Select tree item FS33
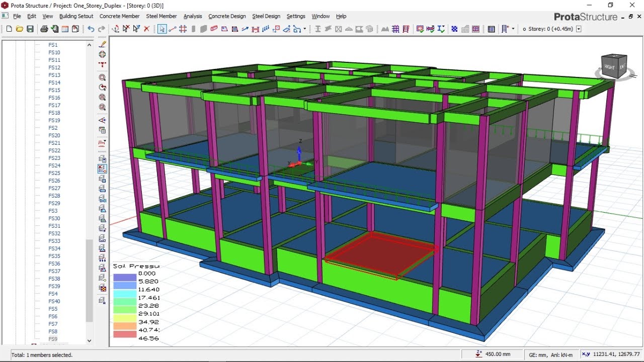The width and height of the screenshot is (644, 362). [x=54, y=241]
